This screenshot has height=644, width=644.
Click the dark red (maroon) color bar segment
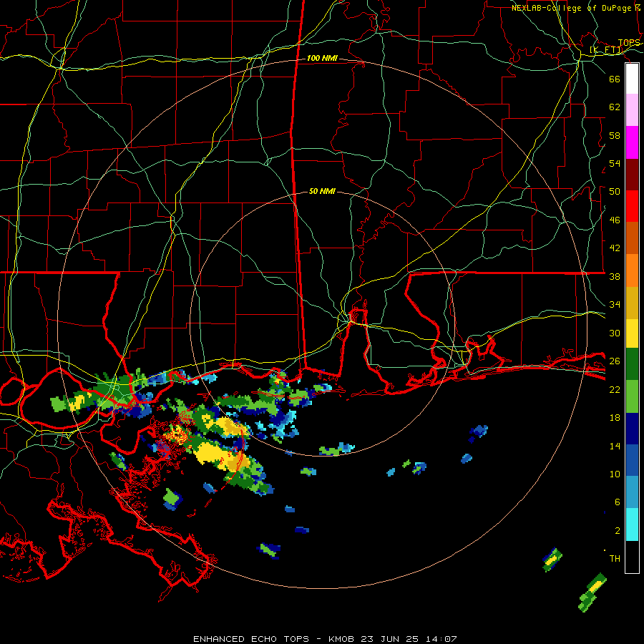632,175
